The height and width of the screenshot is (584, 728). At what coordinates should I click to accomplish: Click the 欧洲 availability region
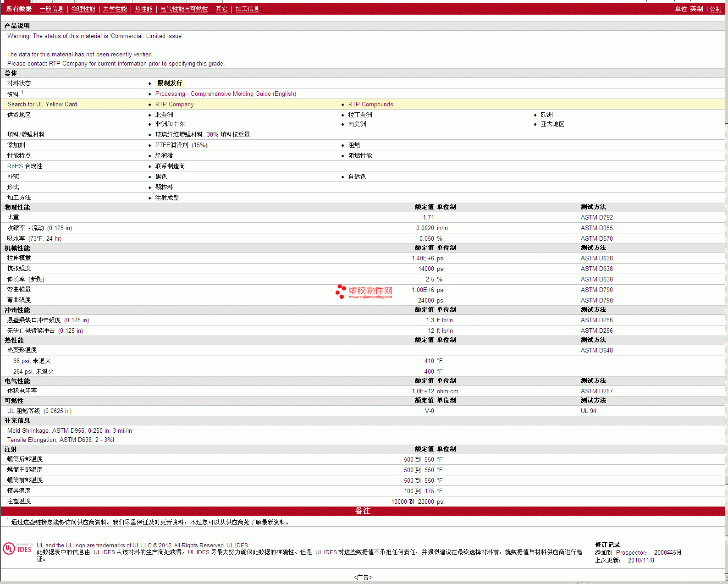[x=546, y=115]
